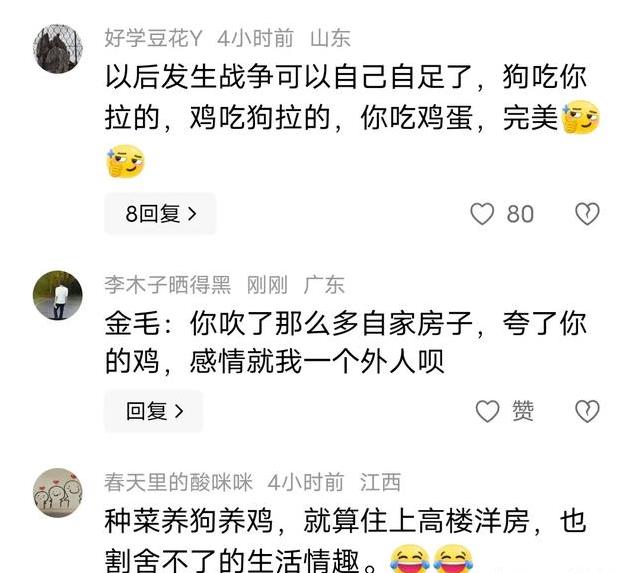Tap username 好学豆花Y
The image size is (638, 573).
pos(153,39)
